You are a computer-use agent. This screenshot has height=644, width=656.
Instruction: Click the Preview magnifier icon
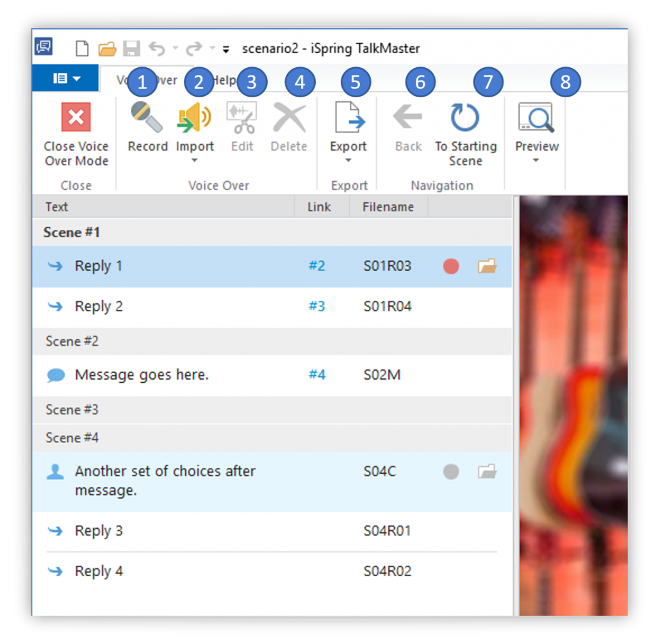click(x=536, y=118)
